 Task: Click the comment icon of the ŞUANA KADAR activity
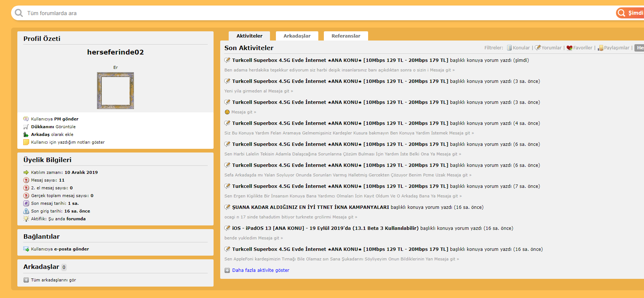tap(227, 207)
